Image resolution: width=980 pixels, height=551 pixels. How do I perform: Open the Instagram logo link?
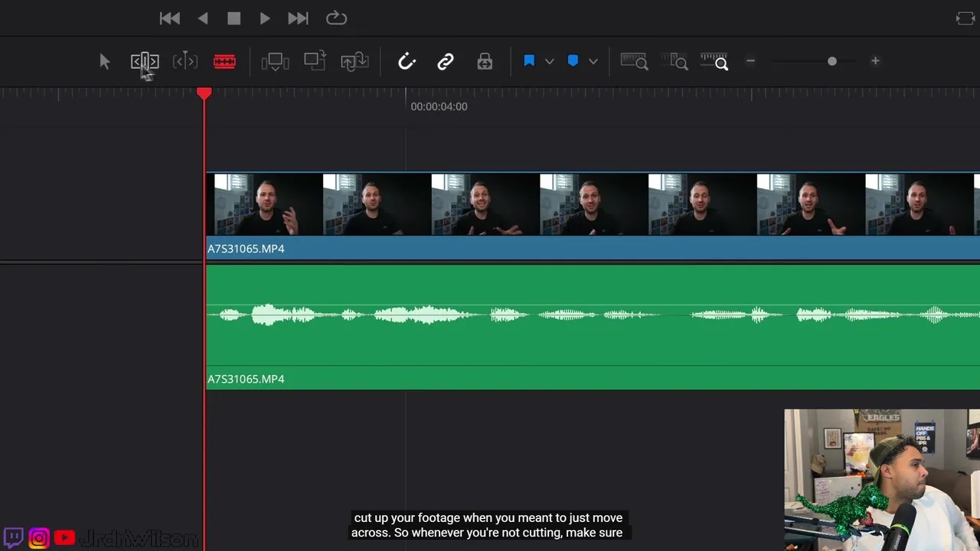pos(39,538)
